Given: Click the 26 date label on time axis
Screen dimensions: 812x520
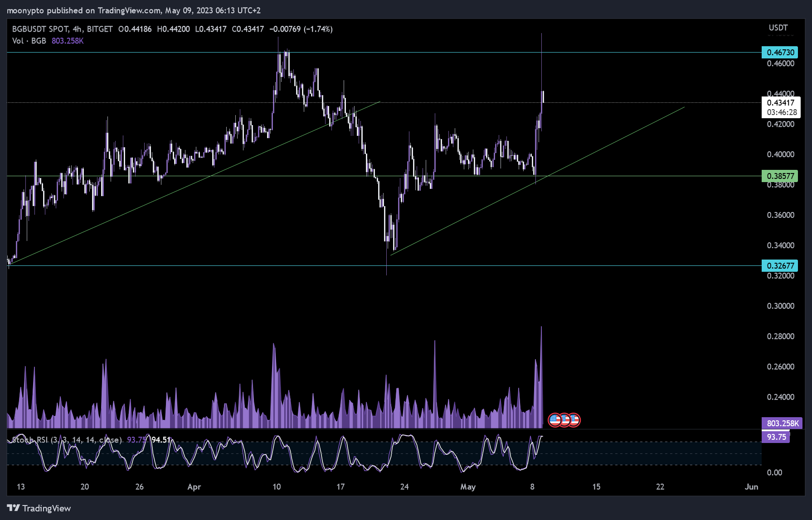Looking at the screenshot, I should [140, 487].
